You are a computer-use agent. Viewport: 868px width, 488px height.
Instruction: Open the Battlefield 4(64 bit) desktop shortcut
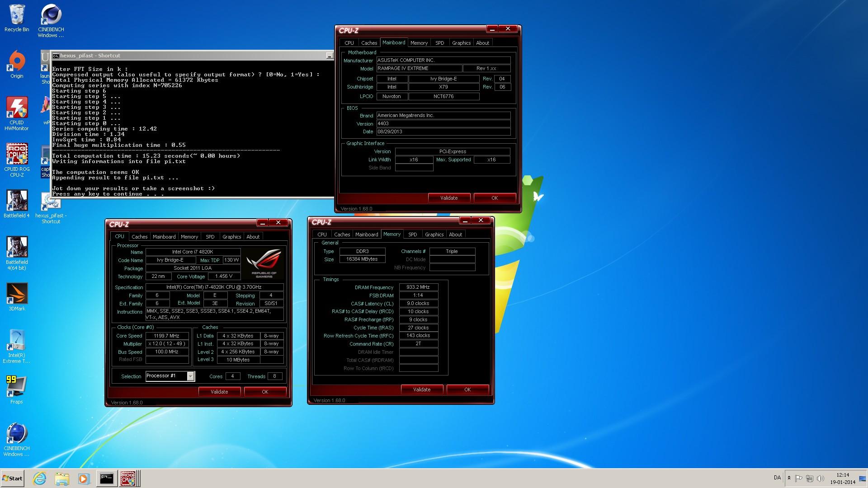pos(17,253)
